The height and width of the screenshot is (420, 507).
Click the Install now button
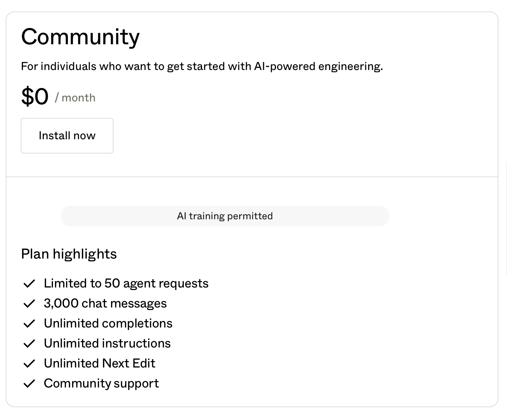(67, 136)
